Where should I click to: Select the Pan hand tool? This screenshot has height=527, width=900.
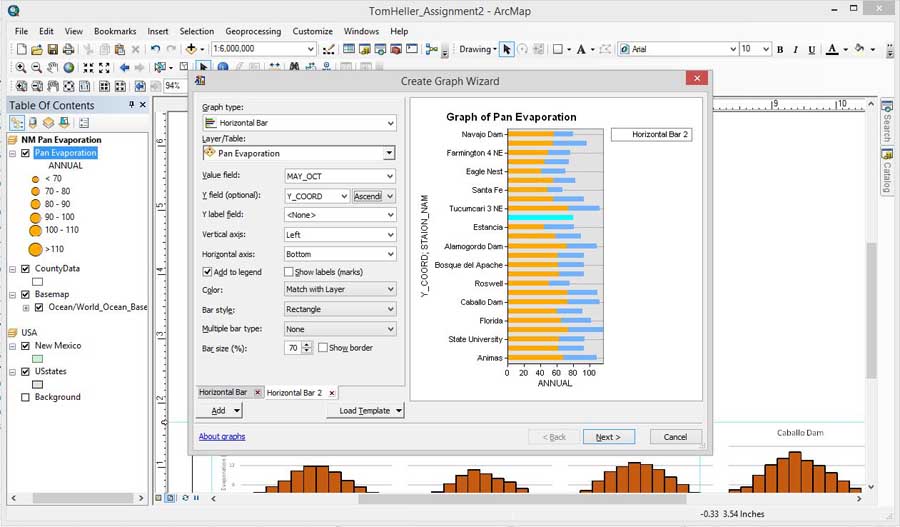(52, 68)
